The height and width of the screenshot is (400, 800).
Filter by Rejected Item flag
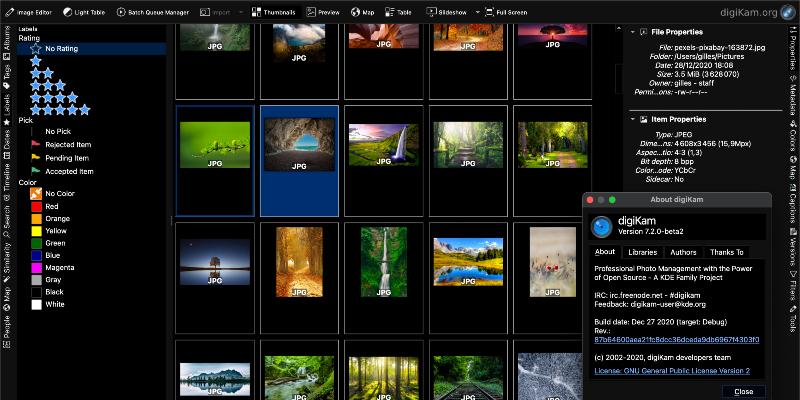68,144
